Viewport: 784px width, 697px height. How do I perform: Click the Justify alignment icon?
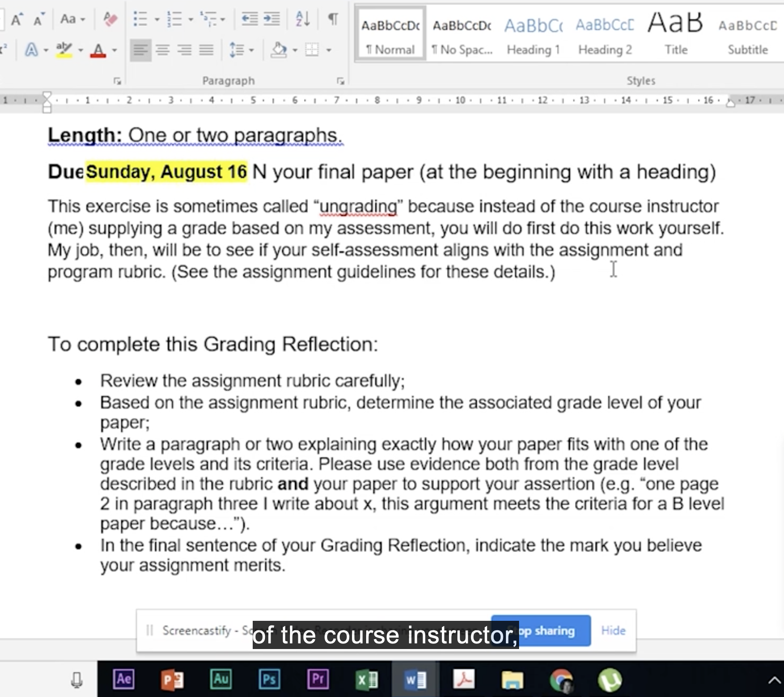[206, 50]
